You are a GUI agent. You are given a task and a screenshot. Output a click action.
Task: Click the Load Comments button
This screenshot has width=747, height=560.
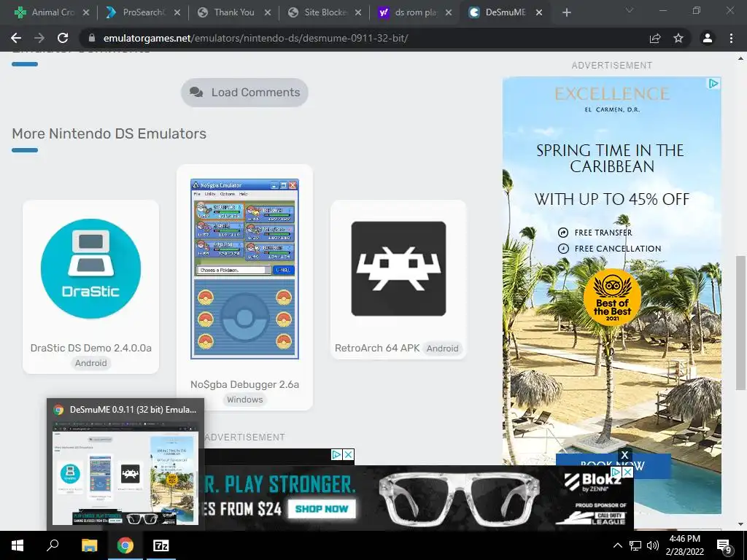point(244,93)
